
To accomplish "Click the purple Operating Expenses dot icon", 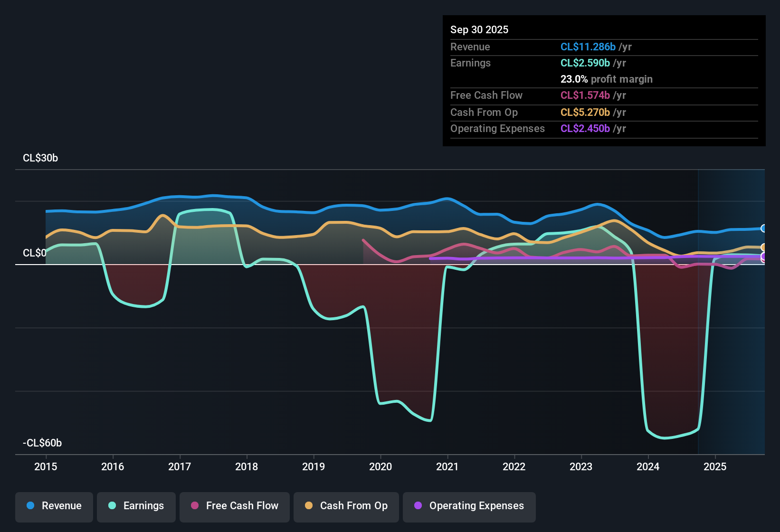I will [418, 506].
